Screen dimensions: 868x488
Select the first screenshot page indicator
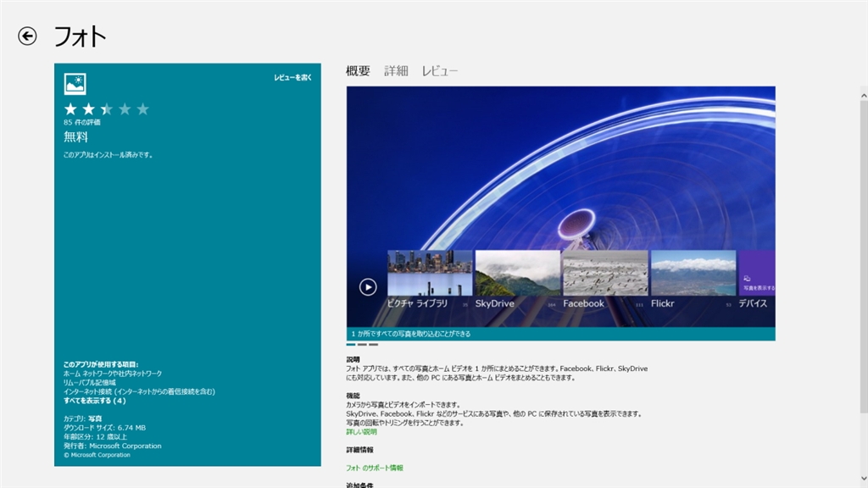351,344
